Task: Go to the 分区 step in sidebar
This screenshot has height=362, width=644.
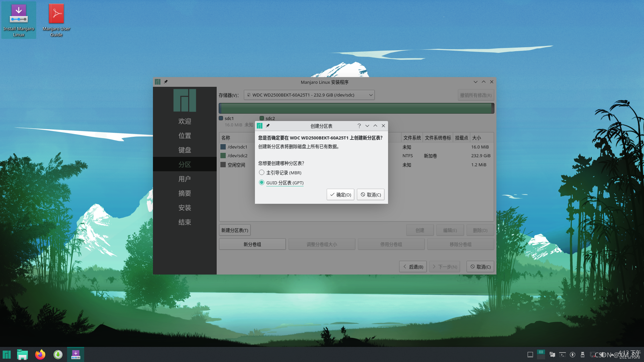Action: pos(185,164)
